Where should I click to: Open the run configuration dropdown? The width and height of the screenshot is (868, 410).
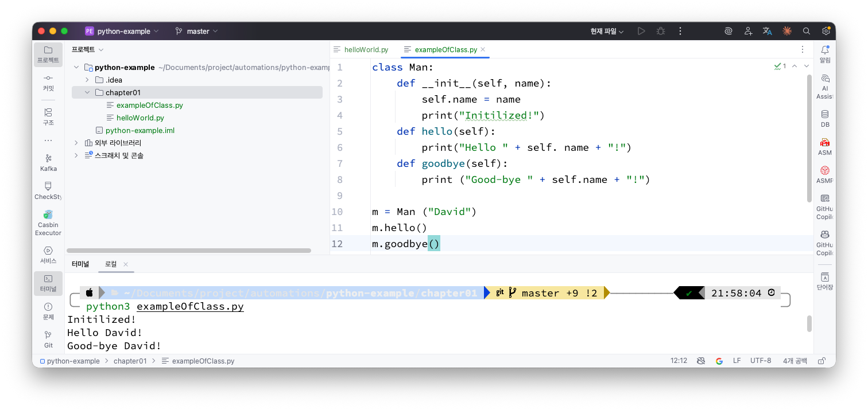[x=607, y=32]
